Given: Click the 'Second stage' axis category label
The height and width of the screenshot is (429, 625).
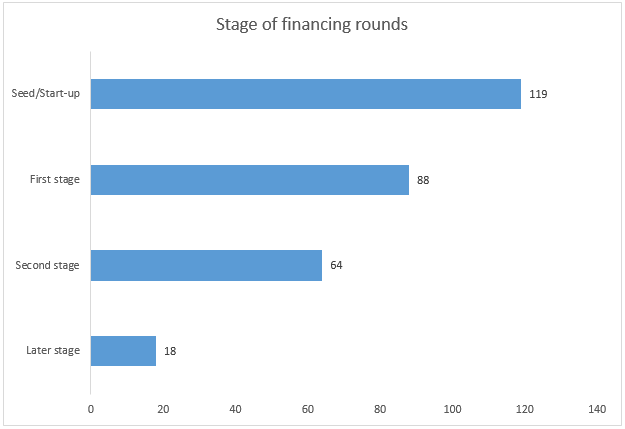Looking at the screenshot, I should pos(48,265).
